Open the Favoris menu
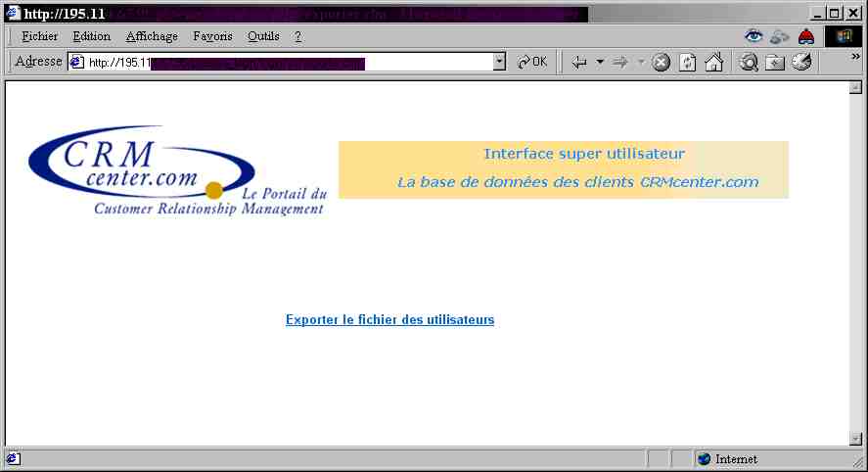The height and width of the screenshot is (472, 868). pyautogui.click(x=212, y=36)
